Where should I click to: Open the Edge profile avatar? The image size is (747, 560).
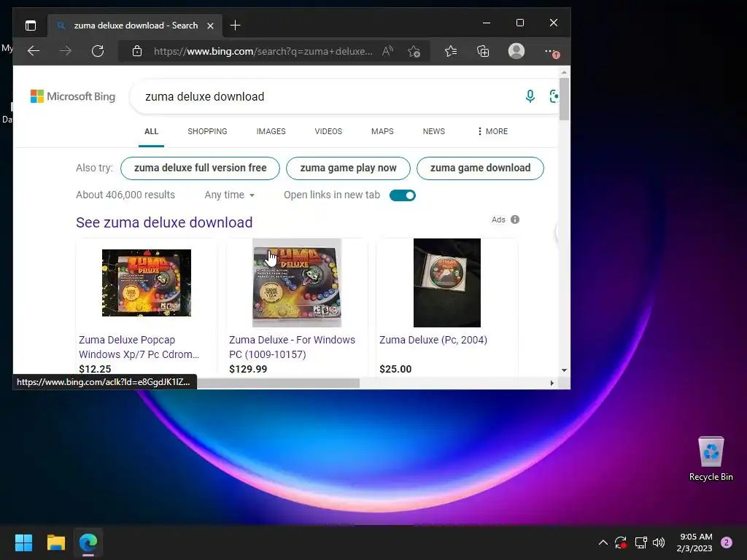pos(516,51)
